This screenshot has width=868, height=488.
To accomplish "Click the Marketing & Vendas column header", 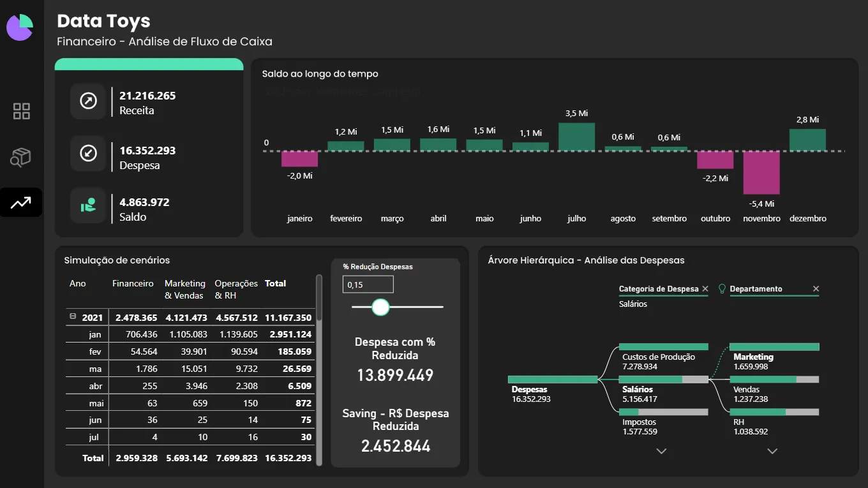I will (x=185, y=289).
